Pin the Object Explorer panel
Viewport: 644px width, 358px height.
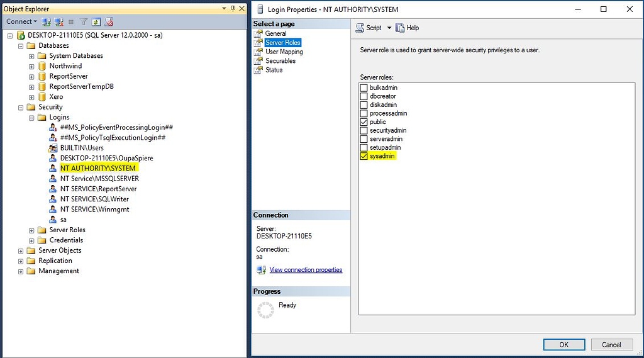point(232,9)
